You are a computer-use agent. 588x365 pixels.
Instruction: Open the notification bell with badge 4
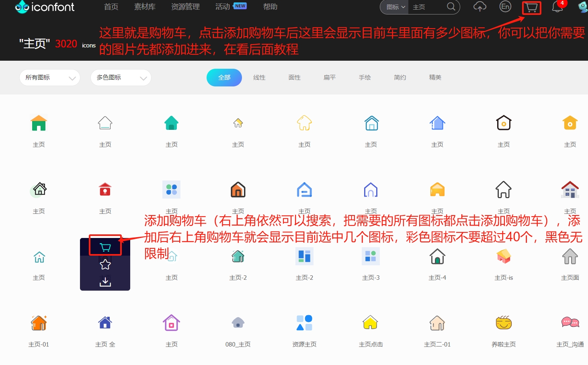pos(557,7)
